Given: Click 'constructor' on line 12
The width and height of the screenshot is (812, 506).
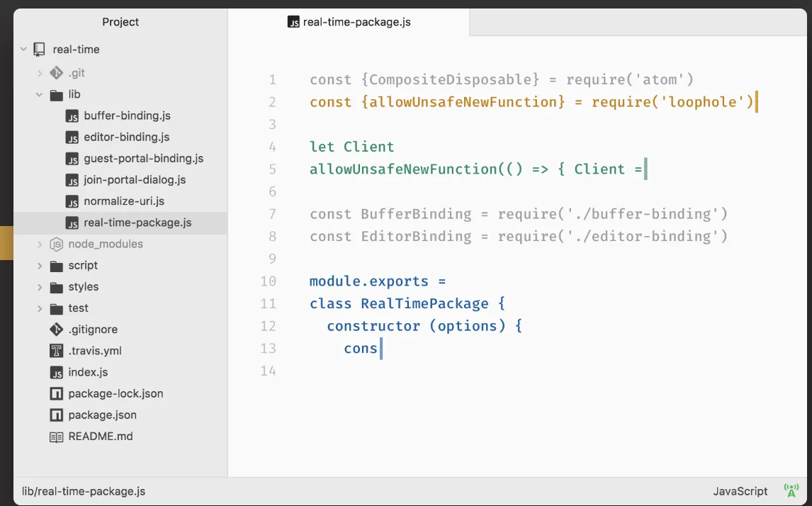Looking at the screenshot, I should point(373,326).
